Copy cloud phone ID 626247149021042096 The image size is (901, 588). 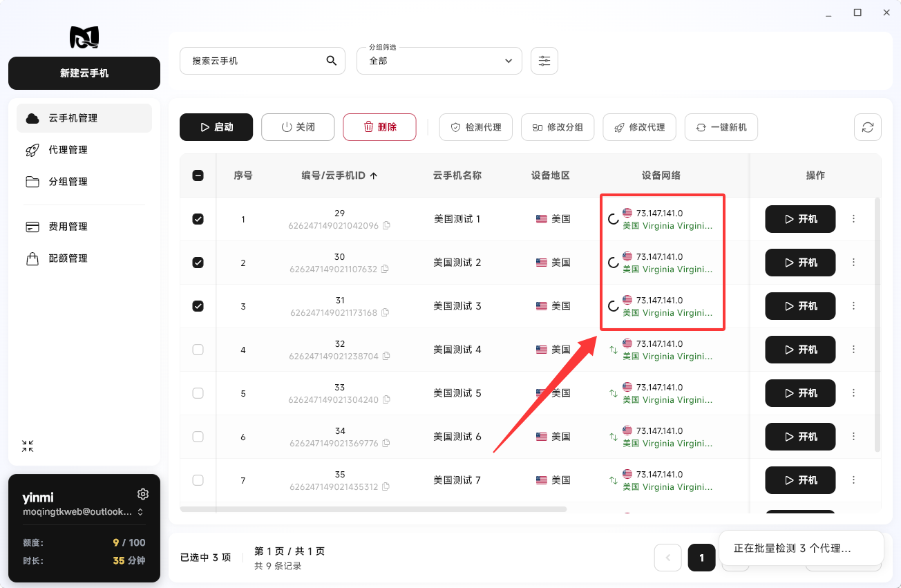[x=386, y=225]
